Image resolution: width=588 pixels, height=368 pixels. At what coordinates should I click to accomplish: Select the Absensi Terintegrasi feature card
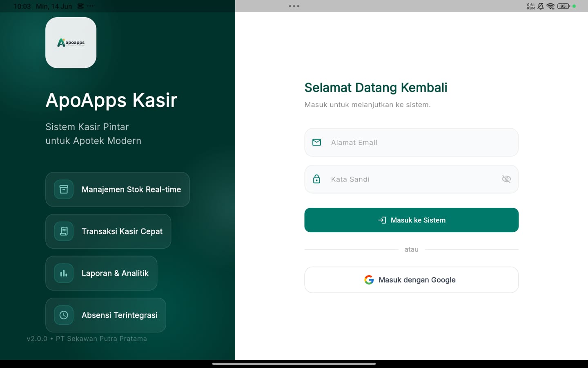click(x=106, y=315)
